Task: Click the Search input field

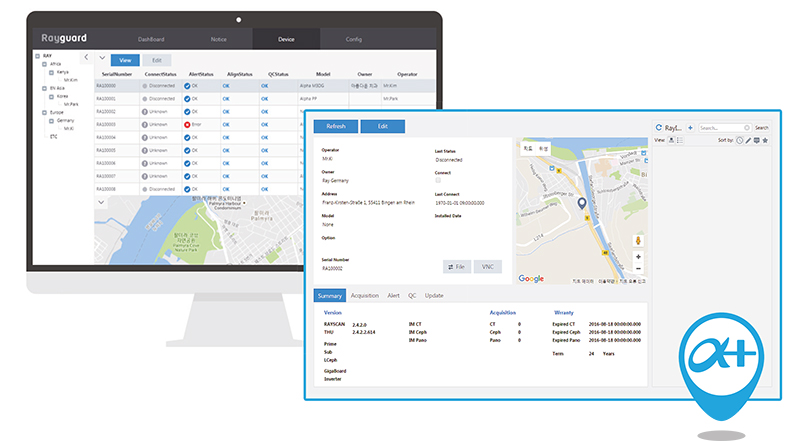Action: (724, 128)
